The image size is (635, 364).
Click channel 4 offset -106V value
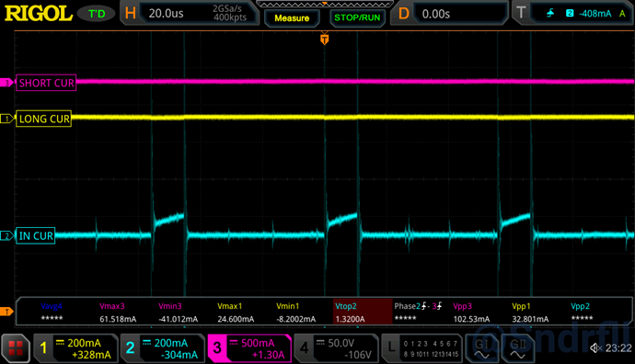click(x=358, y=355)
